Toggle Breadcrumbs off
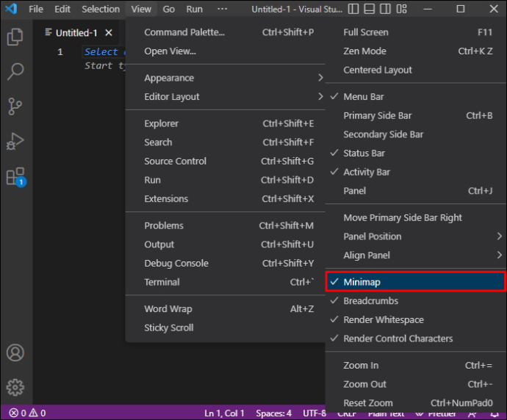This screenshot has width=507, height=420. coord(415,301)
